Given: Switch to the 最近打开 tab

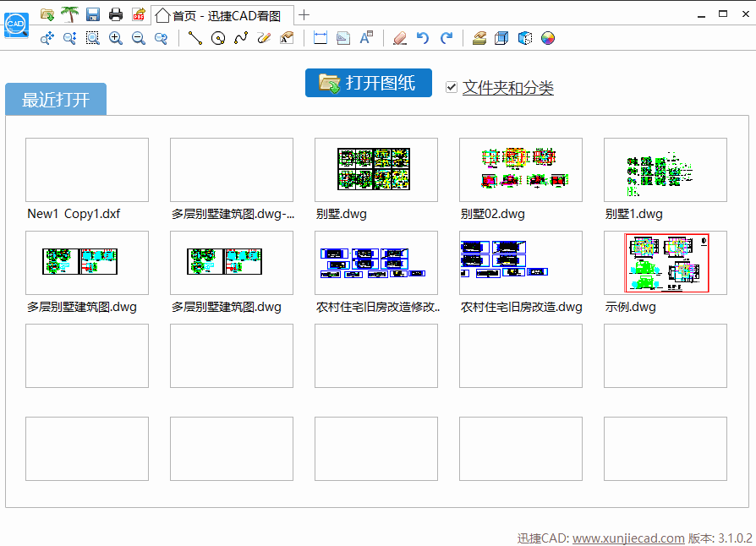Looking at the screenshot, I should point(56,99).
